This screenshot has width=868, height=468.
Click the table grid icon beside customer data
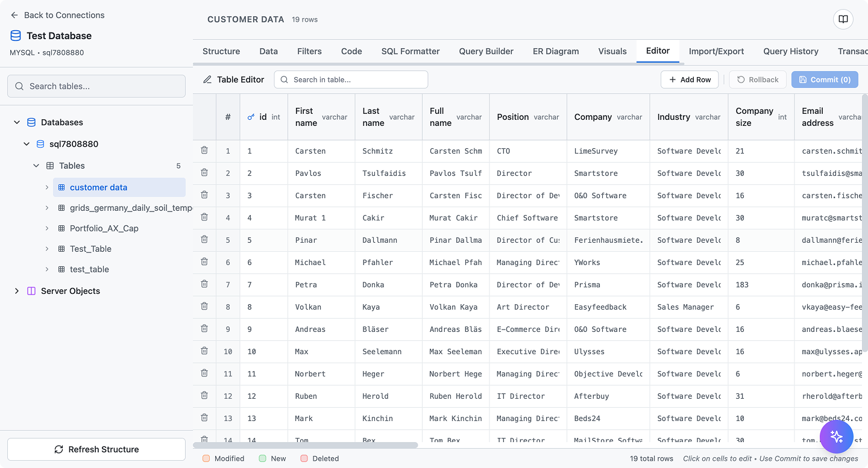point(61,187)
